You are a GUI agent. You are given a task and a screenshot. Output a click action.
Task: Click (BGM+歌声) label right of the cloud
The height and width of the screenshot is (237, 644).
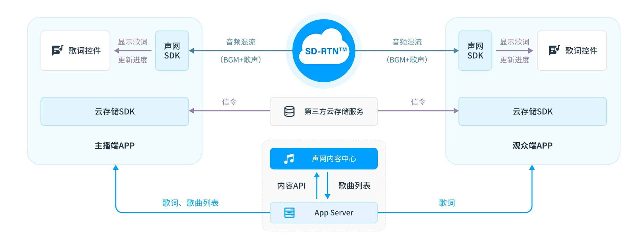407,60
